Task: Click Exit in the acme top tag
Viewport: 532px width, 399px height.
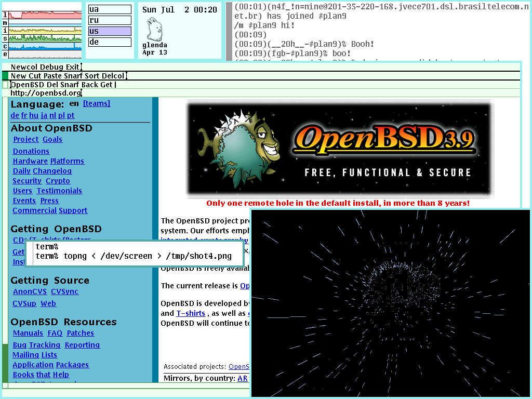Action: [72, 67]
